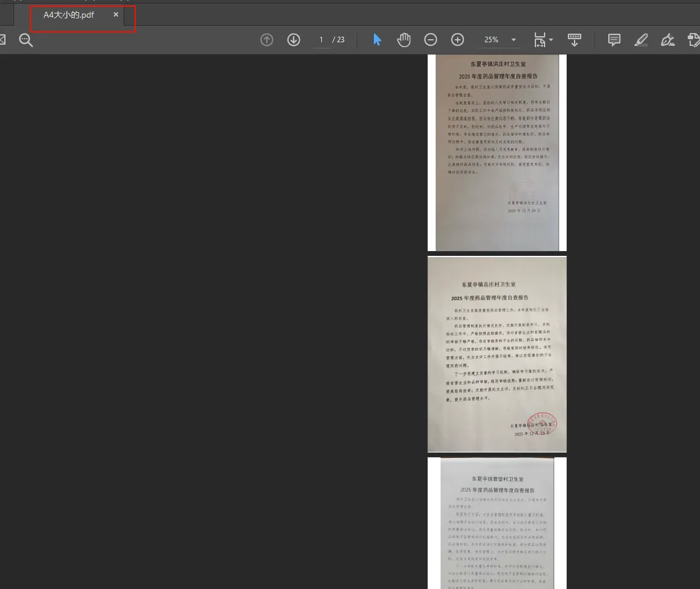Click the third page 曹堂村卫生室 report
Screen dimensions: 700x589
(x=497, y=523)
